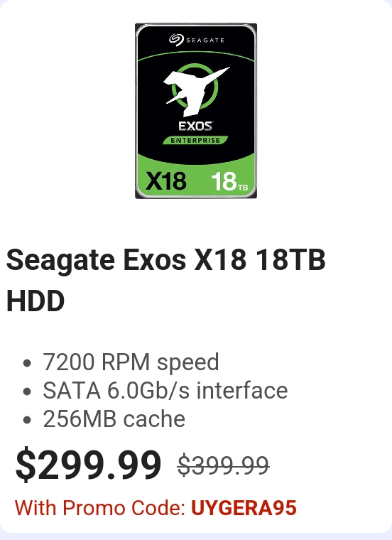
Task: Click the X18 model label on the drive
Action: point(166,180)
